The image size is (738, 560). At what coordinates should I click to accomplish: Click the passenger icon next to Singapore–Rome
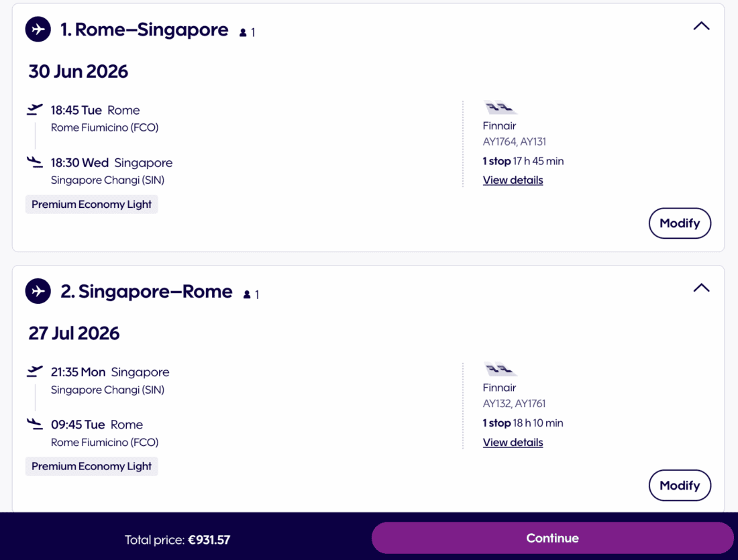coord(247,294)
